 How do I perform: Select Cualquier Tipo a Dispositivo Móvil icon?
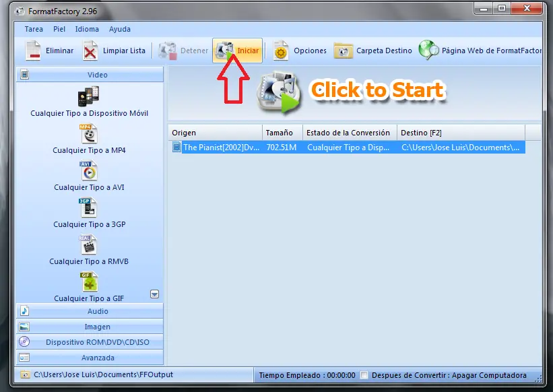click(88, 96)
